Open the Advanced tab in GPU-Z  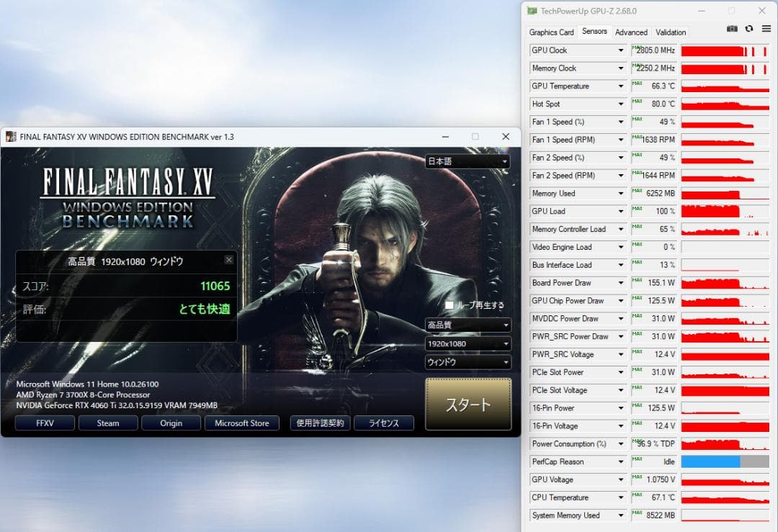tap(631, 32)
